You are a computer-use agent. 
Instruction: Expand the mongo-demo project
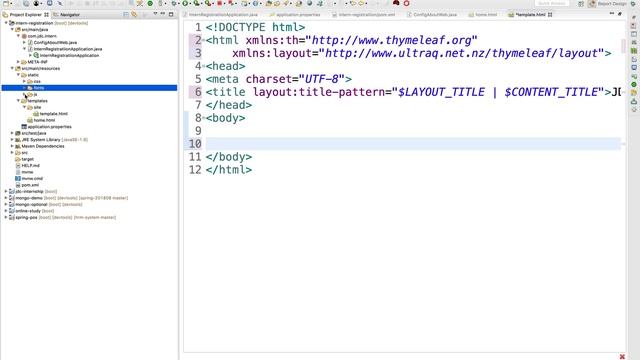(x=6, y=198)
